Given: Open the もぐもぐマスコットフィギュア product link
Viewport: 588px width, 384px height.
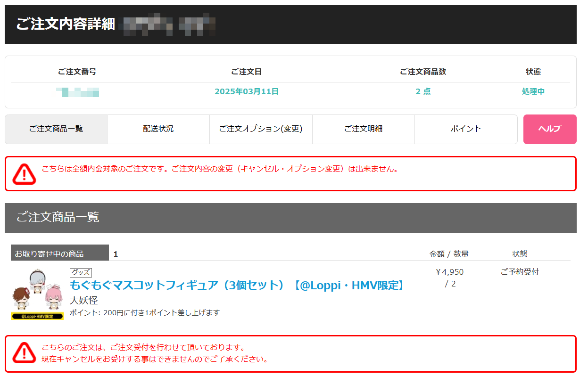Looking at the screenshot, I should [238, 285].
